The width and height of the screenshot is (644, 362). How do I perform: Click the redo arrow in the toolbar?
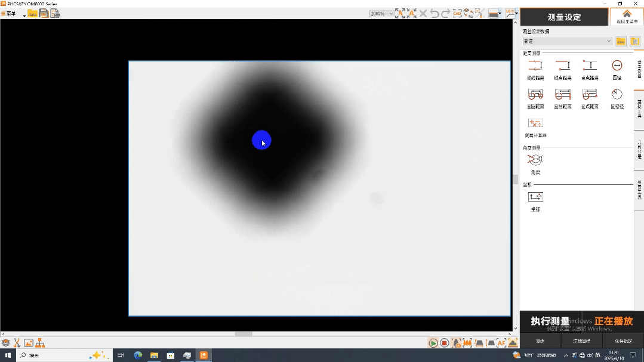[446, 13]
